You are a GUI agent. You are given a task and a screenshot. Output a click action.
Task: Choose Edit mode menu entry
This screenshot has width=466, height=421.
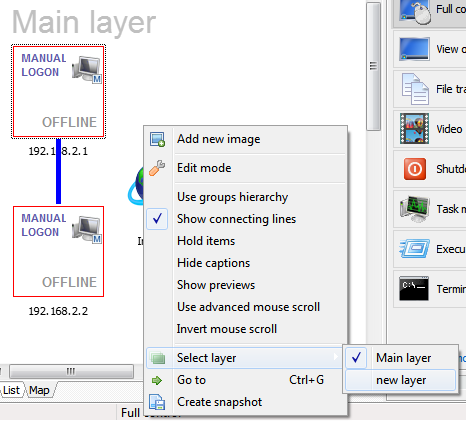(245, 168)
